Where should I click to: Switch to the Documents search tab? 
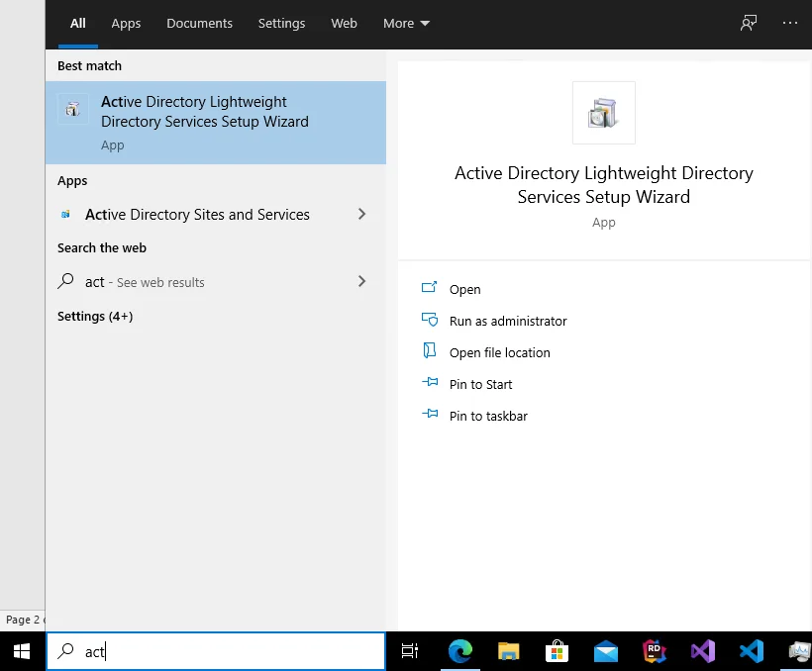pyautogui.click(x=199, y=24)
